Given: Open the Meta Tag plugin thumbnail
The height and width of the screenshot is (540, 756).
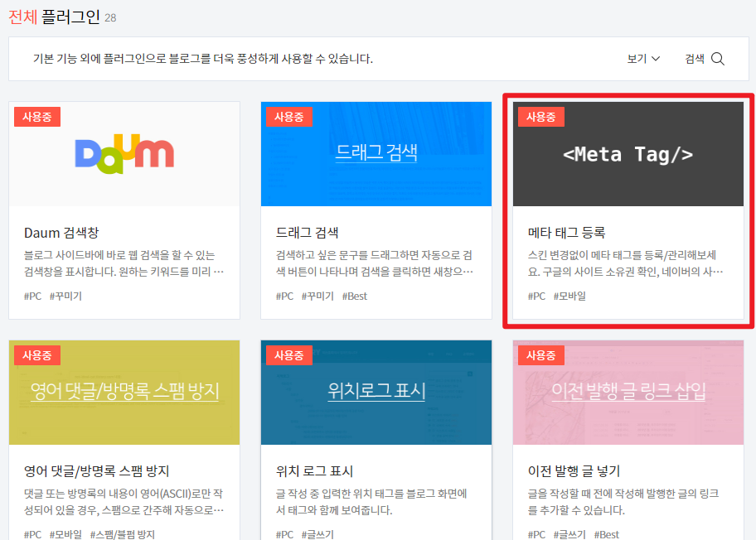Looking at the screenshot, I should [628, 154].
